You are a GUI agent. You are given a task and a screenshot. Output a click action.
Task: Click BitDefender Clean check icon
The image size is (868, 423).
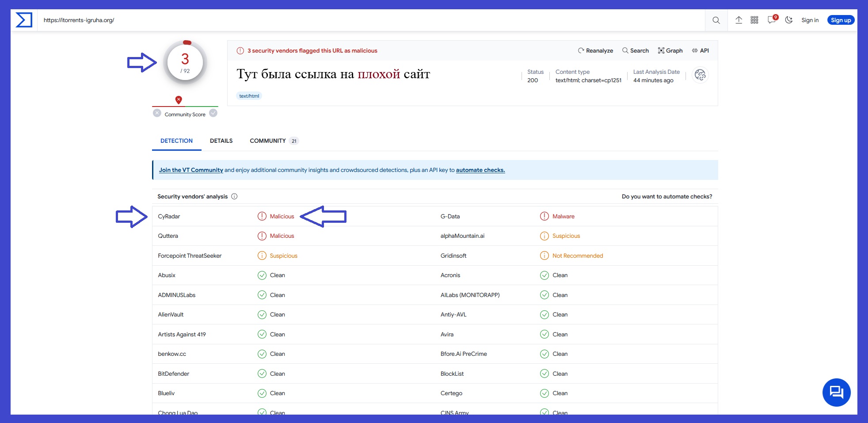[262, 373]
